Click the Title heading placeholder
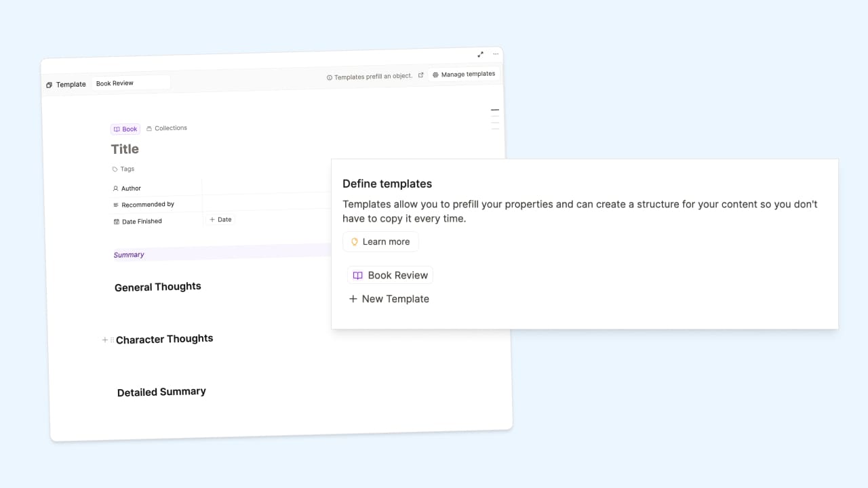Image resolution: width=868 pixels, height=488 pixels. [x=125, y=149]
